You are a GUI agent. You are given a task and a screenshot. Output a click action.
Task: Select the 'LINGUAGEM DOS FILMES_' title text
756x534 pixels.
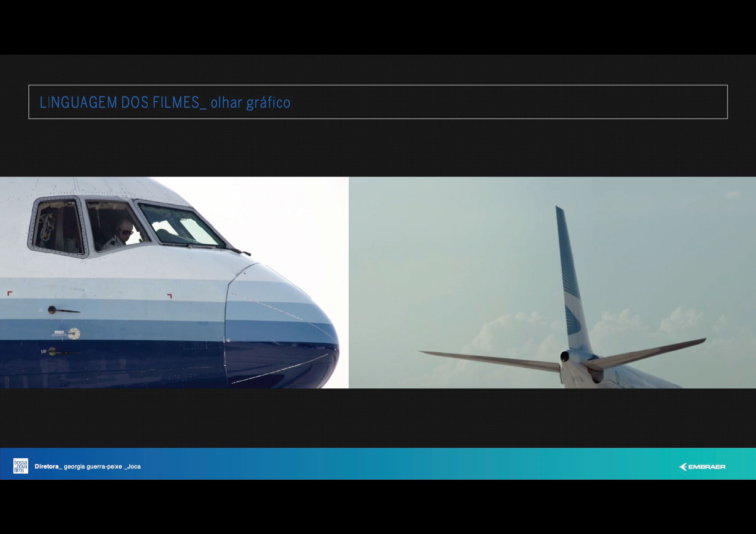(x=119, y=102)
